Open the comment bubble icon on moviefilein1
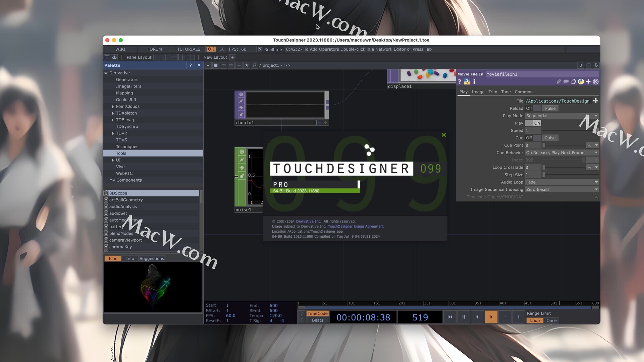 pyautogui.click(x=567, y=82)
